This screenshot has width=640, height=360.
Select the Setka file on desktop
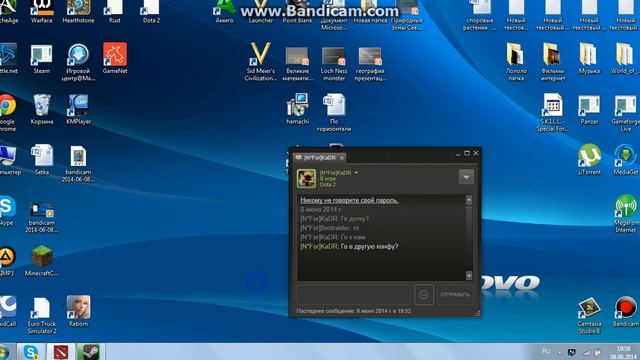[42, 160]
